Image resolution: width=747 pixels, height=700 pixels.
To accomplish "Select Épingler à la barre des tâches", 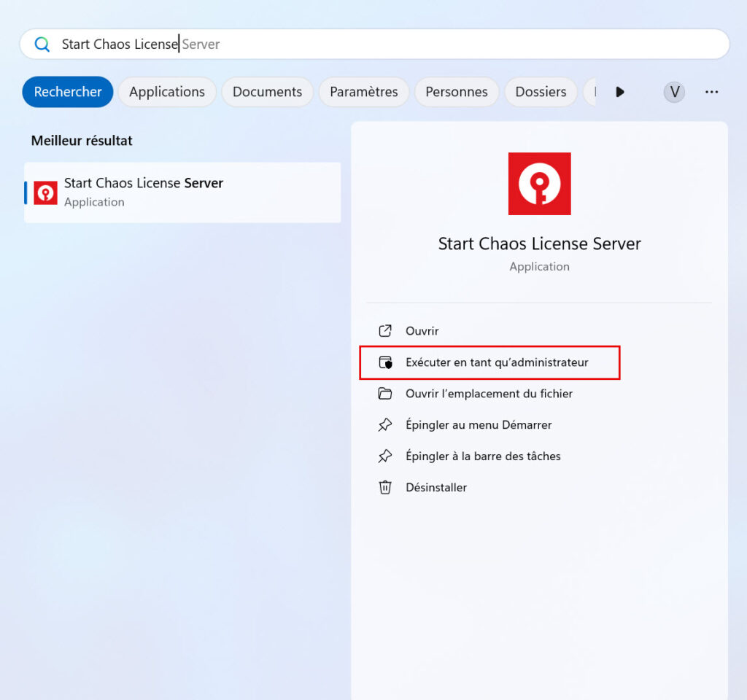I will click(483, 456).
